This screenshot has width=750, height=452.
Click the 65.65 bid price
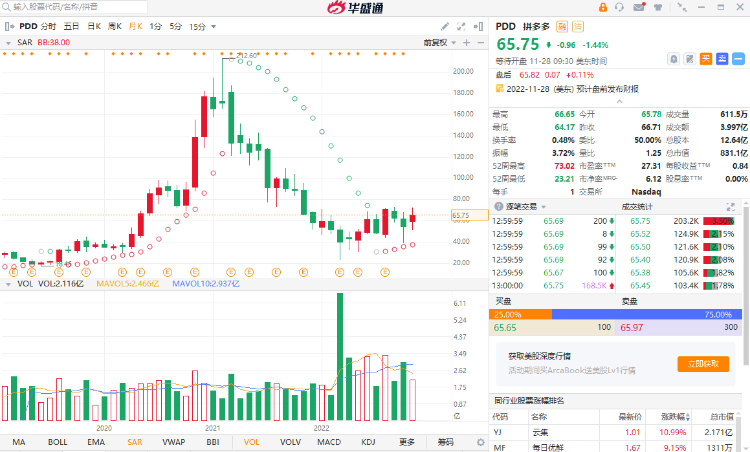click(505, 328)
